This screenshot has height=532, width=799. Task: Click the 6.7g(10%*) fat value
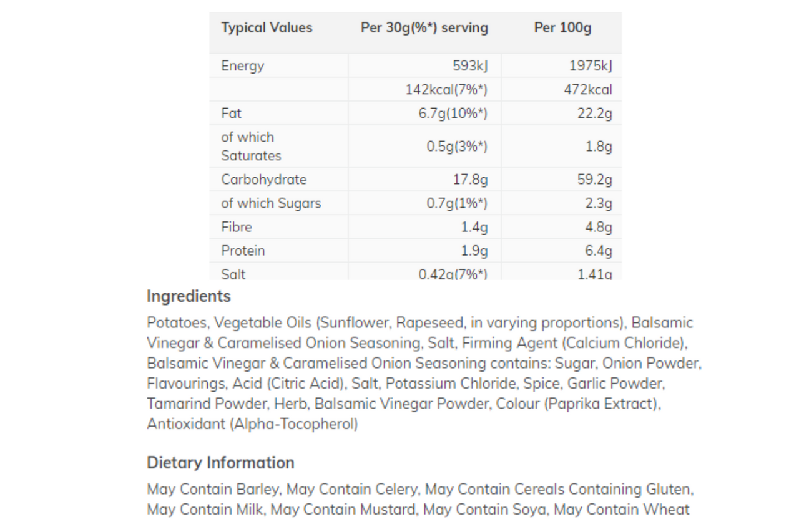(x=453, y=114)
